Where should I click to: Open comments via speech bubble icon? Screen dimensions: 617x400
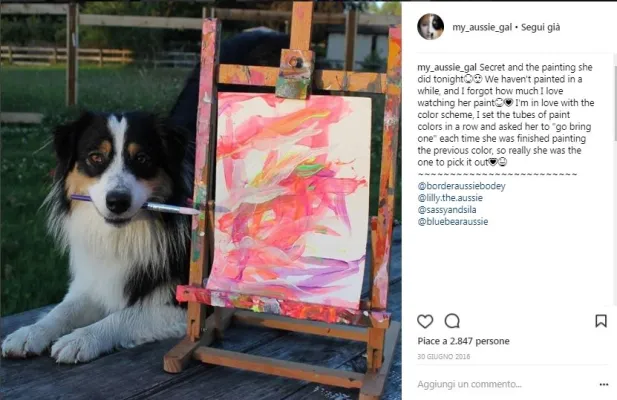(x=452, y=321)
